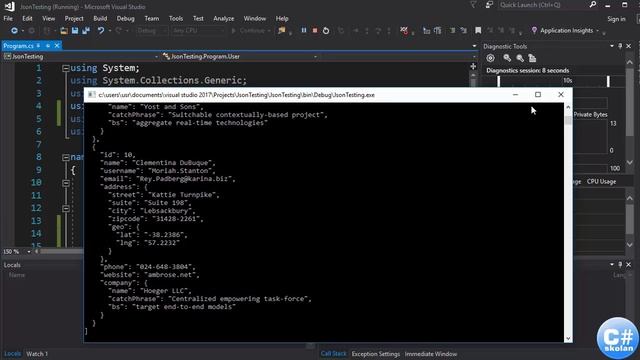640x360 pixels.
Task: Switch to the Call Stack tab
Action: coord(333,354)
